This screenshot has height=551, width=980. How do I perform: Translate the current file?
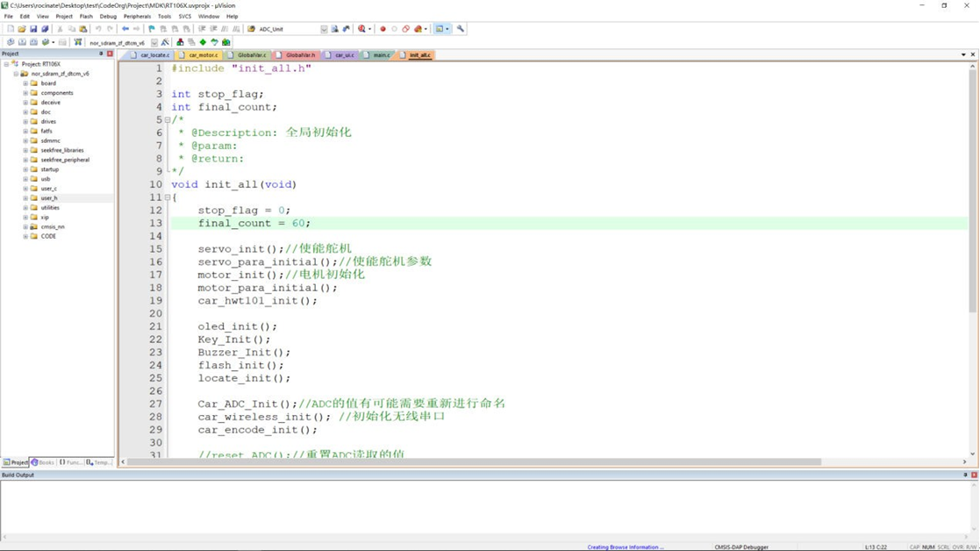[11, 42]
